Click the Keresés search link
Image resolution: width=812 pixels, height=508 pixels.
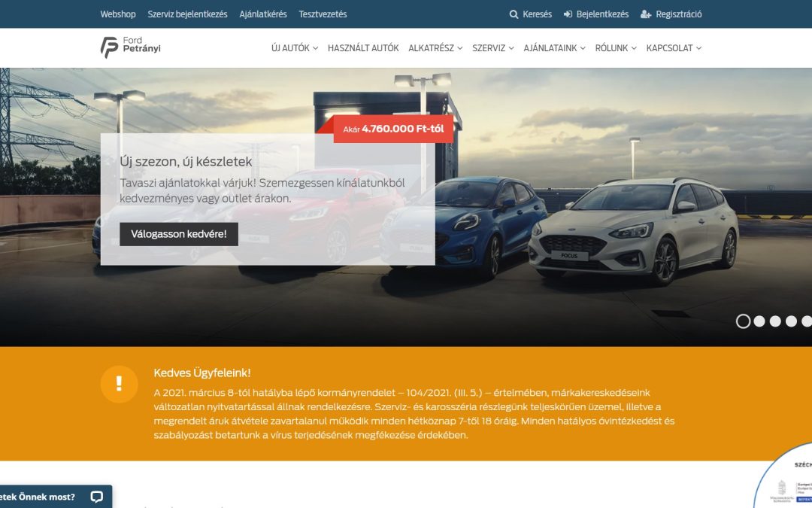tap(531, 14)
